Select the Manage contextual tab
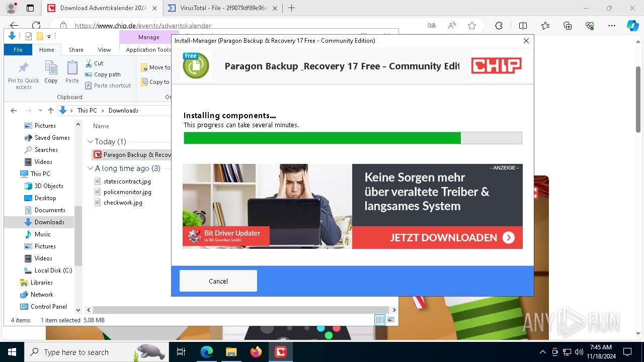This screenshot has height=362, width=644. (148, 37)
